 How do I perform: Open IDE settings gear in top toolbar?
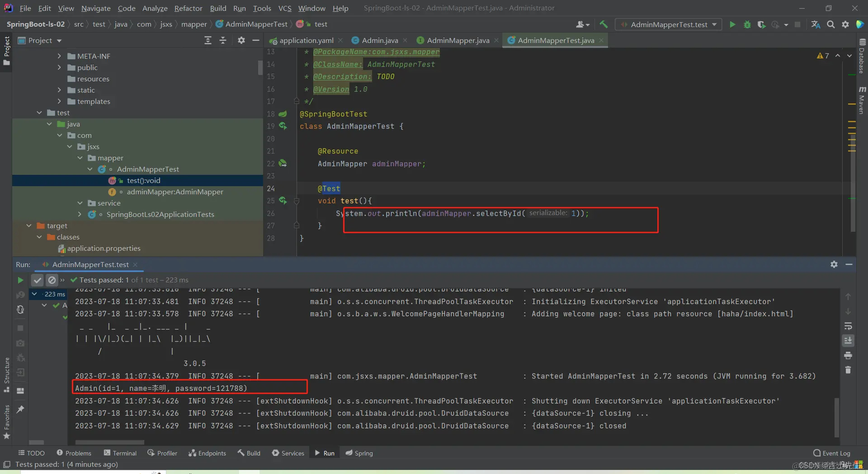[x=845, y=24]
